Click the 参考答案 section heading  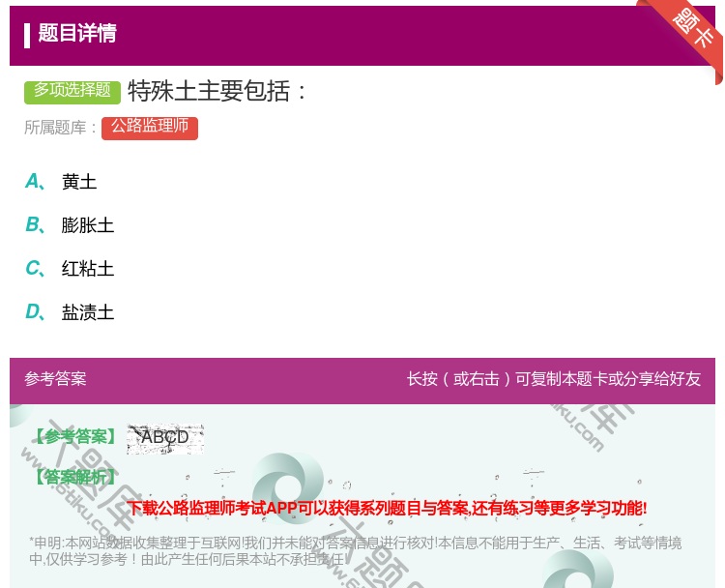click(x=55, y=379)
